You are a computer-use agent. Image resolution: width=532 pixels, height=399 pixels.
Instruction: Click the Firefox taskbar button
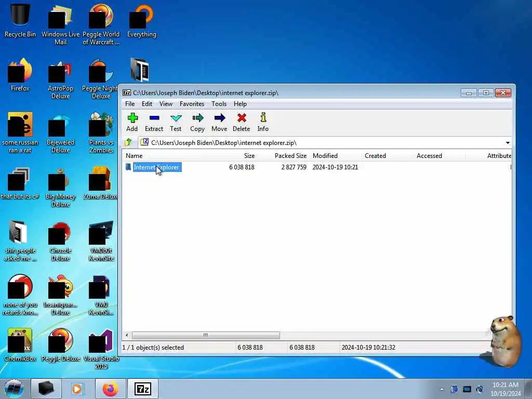click(x=110, y=389)
